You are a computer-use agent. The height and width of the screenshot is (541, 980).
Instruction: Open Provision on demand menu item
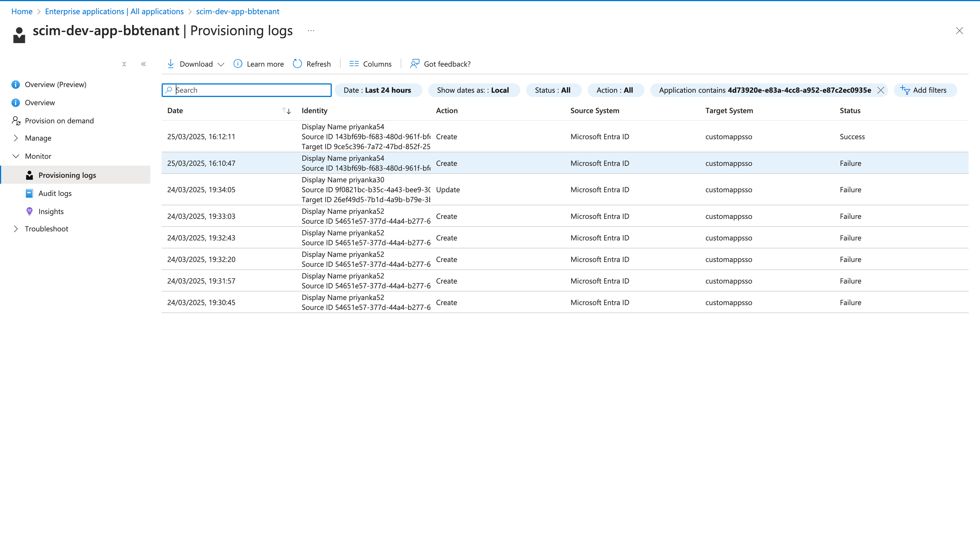59,121
